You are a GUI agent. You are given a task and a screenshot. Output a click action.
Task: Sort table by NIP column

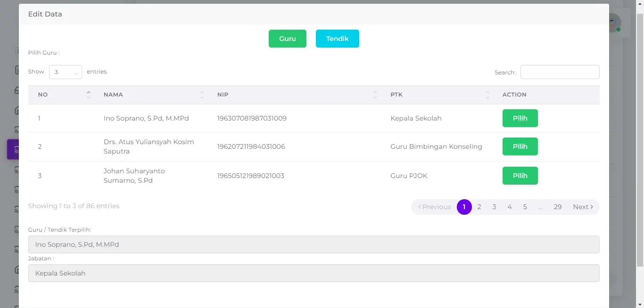pyautogui.click(x=294, y=95)
